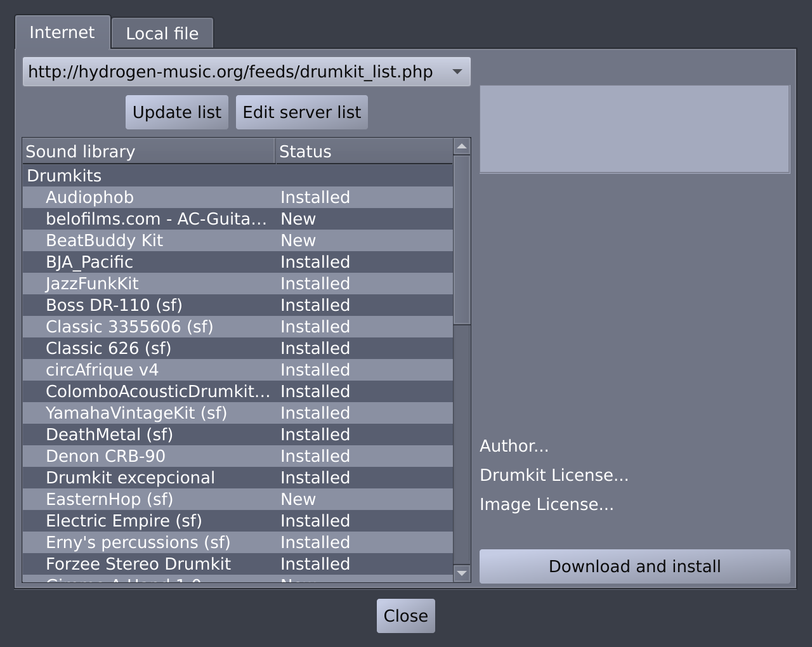812x647 pixels.
Task: Click the sound library scrollbar handle
Action: point(462,240)
